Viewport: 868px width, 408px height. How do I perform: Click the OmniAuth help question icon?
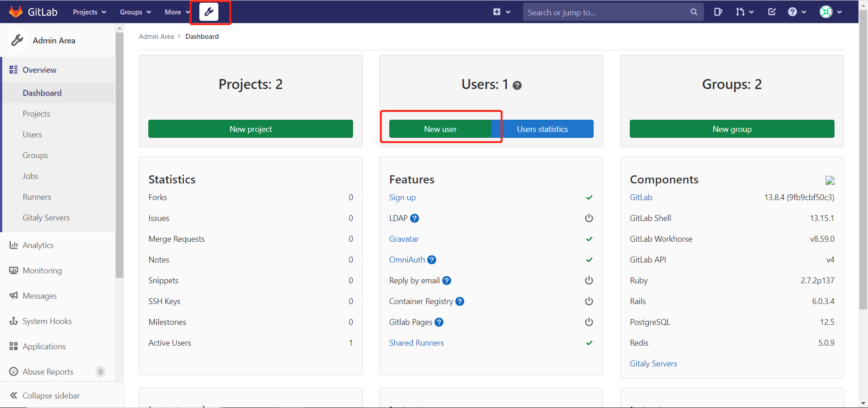click(x=432, y=260)
